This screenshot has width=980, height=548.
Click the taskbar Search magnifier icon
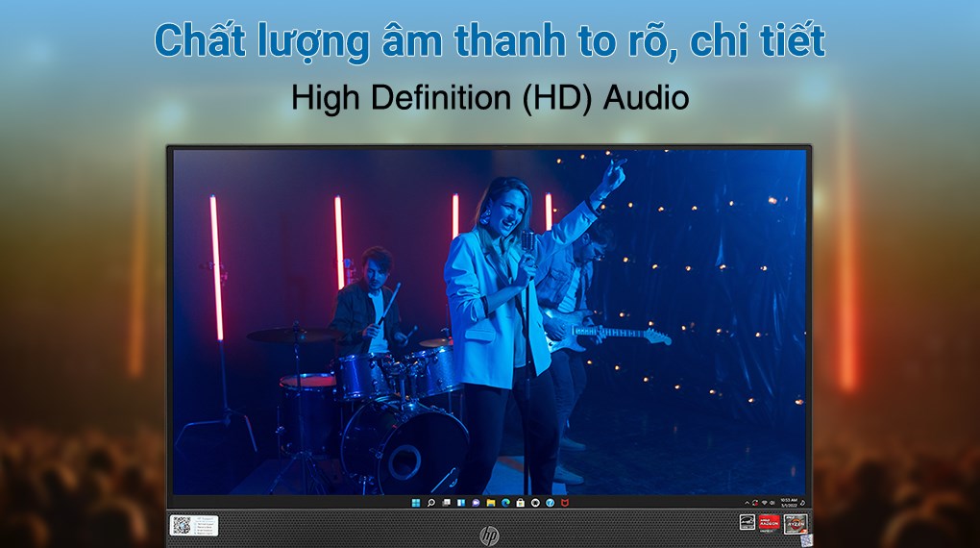pyautogui.click(x=431, y=503)
